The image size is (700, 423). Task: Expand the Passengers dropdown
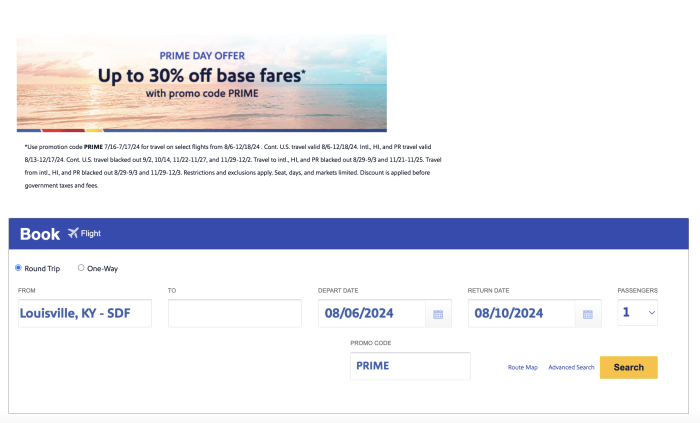tap(638, 313)
